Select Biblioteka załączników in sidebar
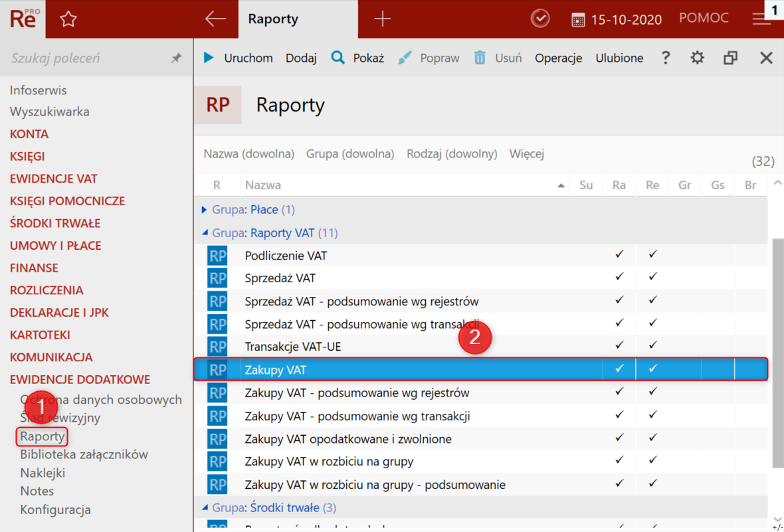The width and height of the screenshot is (784, 532). 84,455
